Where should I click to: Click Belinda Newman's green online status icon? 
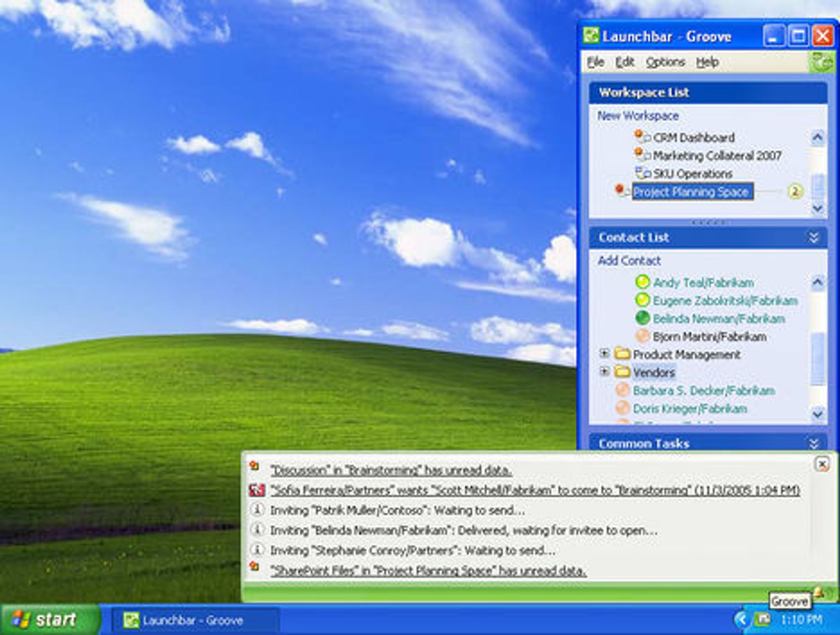(x=642, y=318)
